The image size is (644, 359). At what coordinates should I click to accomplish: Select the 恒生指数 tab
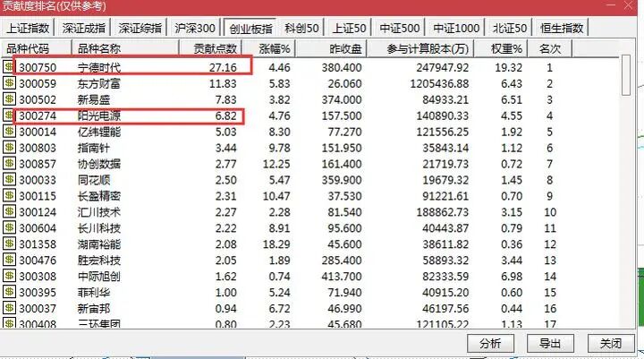pos(562,28)
